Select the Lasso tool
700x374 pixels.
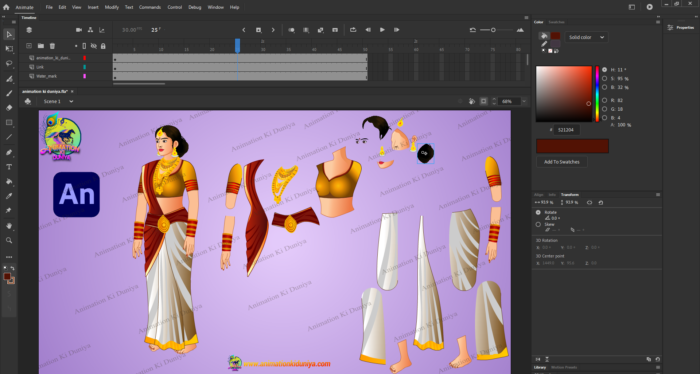click(x=9, y=63)
